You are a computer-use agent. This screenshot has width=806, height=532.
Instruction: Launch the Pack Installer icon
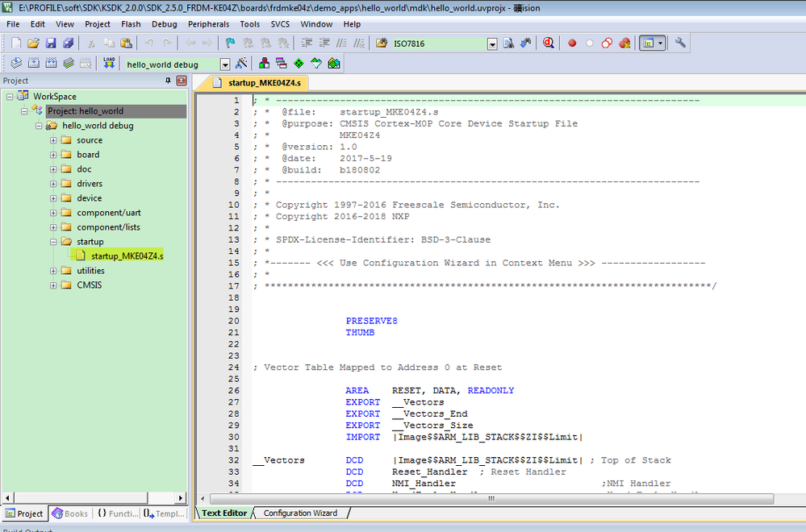click(334, 63)
